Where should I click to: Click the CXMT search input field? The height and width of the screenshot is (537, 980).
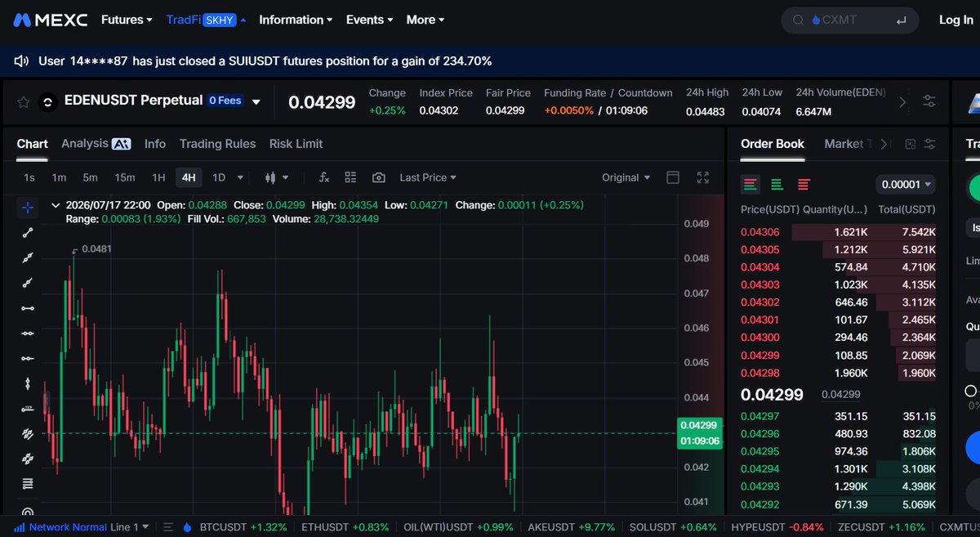point(850,20)
